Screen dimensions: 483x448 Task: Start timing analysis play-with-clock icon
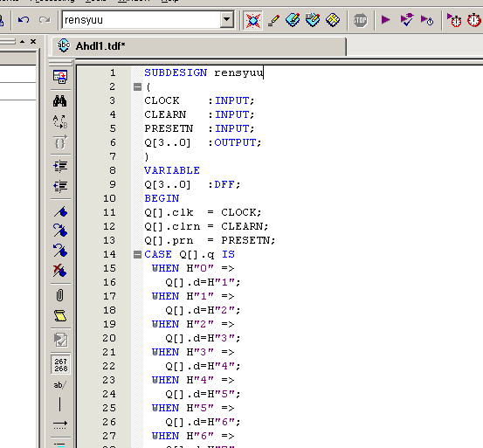pos(427,20)
